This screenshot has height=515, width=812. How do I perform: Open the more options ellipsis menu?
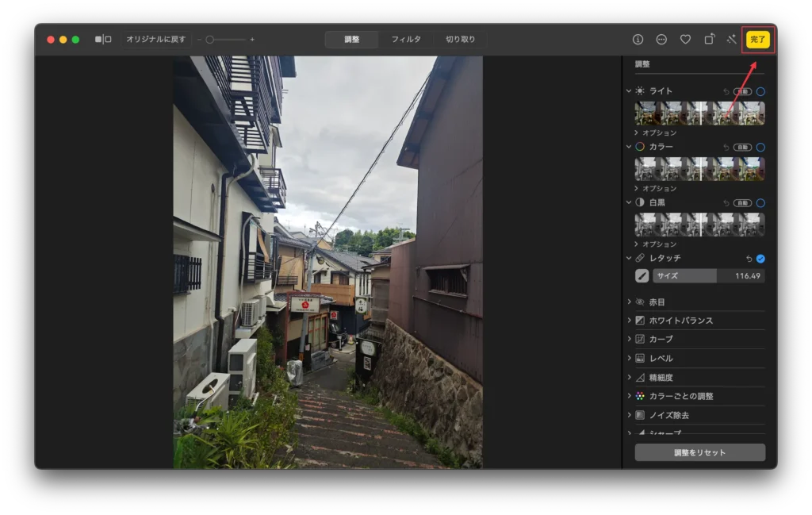pyautogui.click(x=661, y=39)
